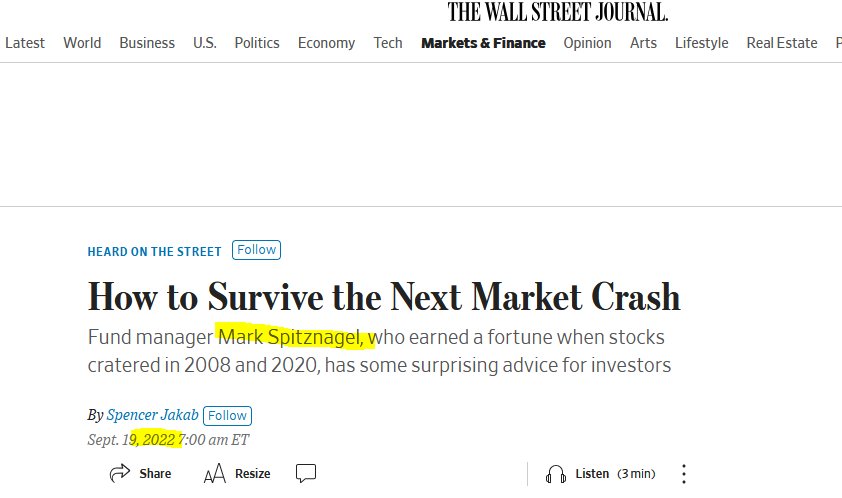Open the Opinion section
The image size is (842, 498).
pos(587,43)
